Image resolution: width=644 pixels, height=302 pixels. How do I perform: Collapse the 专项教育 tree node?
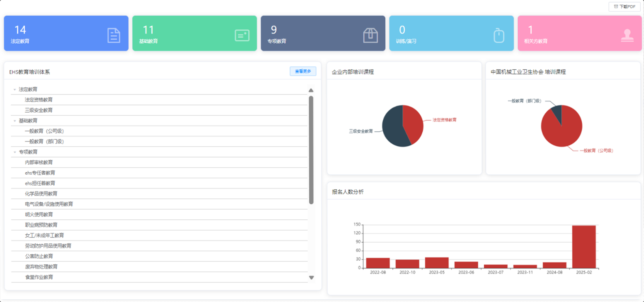[15, 152]
